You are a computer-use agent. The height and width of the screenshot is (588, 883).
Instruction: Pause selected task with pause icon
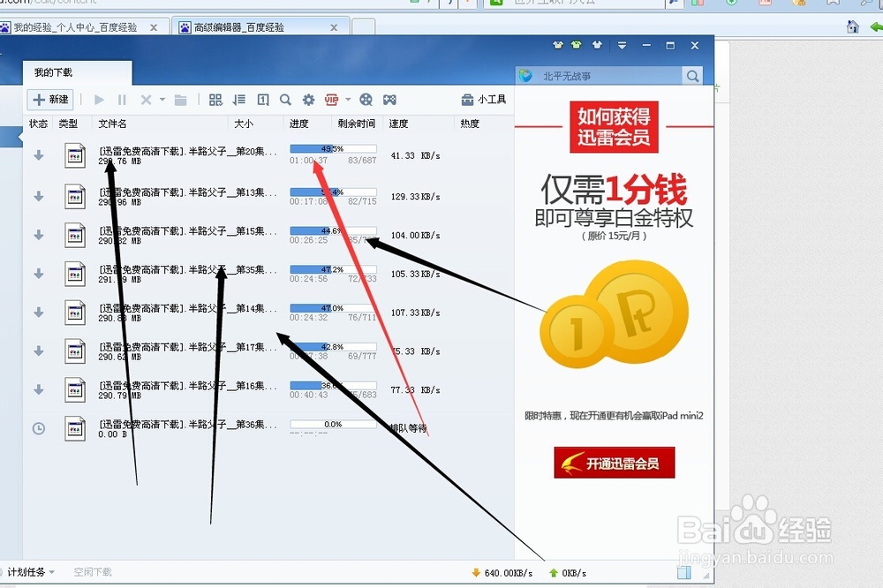(x=122, y=100)
